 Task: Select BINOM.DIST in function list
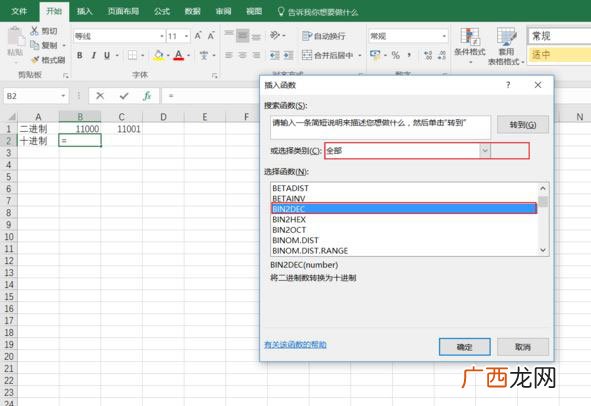pyautogui.click(x=403, y=240)
